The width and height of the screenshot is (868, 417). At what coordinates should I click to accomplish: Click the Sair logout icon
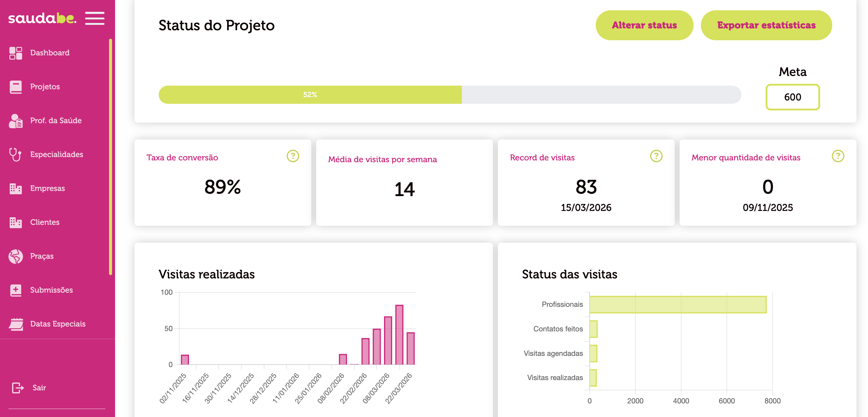click(x=18, y=388)
